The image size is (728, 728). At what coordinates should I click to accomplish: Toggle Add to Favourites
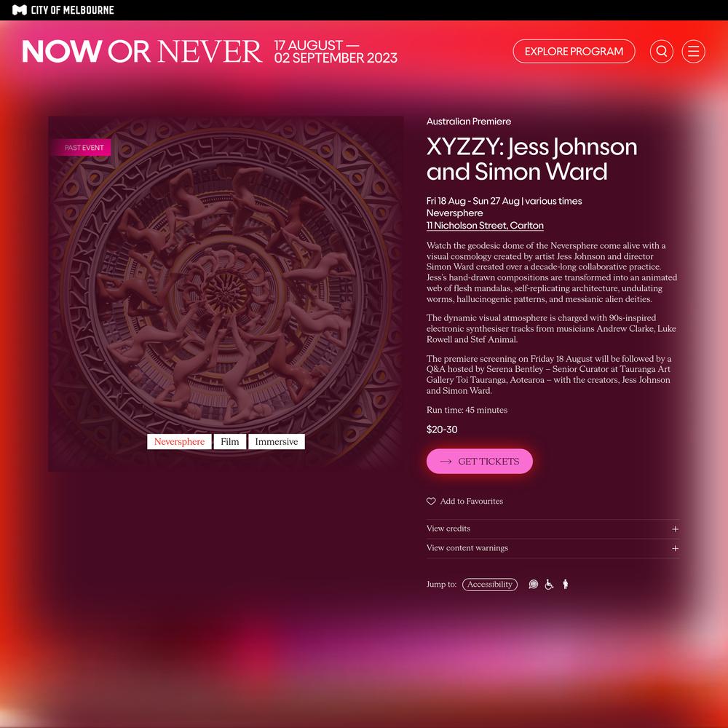464,501
